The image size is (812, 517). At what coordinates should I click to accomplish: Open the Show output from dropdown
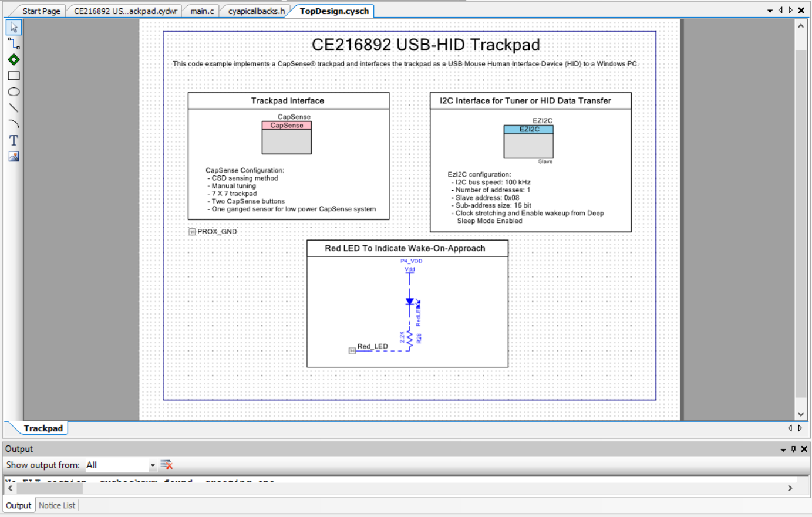point(152,464)
